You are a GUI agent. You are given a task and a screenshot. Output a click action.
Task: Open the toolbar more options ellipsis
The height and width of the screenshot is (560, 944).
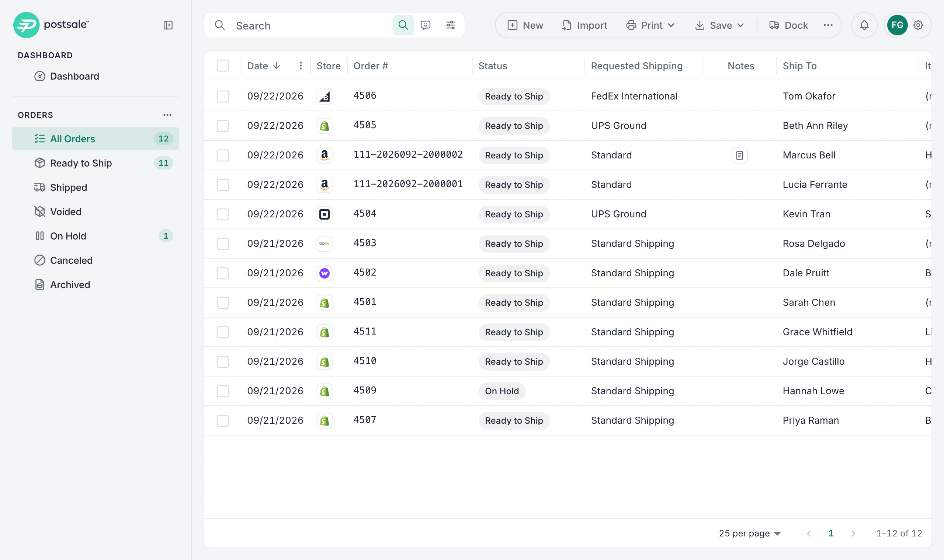pyautogui.click(x=828, y=25)
